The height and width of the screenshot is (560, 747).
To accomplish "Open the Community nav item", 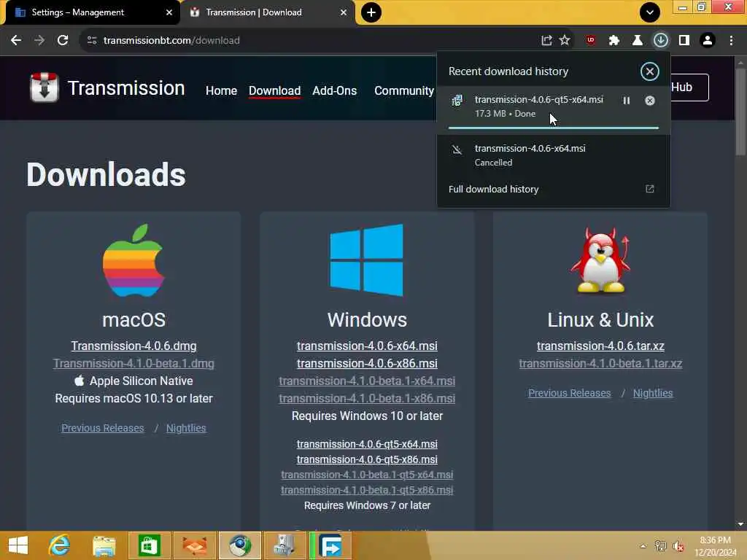I will click(404, 90).
